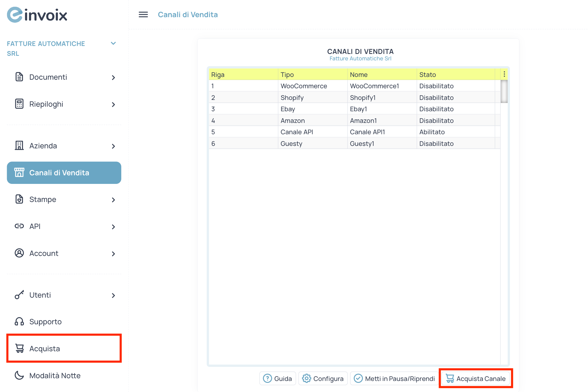The height and width of the screenshot is (392, 588).
Task: Click the Acquista Canale button
Action: (x=476, y=379)
